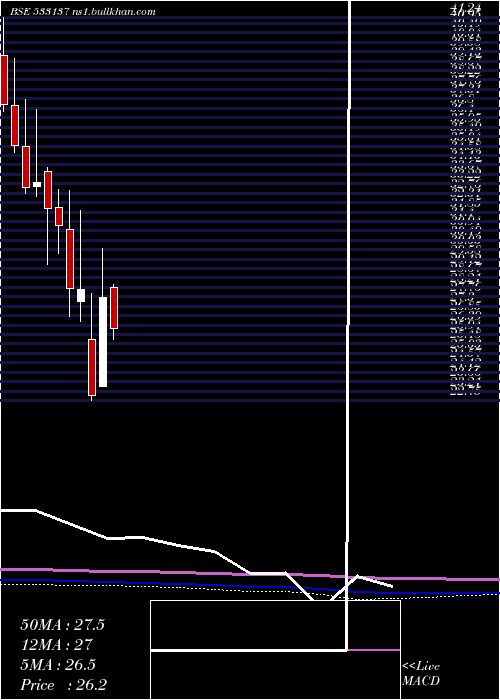Click the 12MA : 27 readout
Screen dimensions: 500x700
point(56,645)
